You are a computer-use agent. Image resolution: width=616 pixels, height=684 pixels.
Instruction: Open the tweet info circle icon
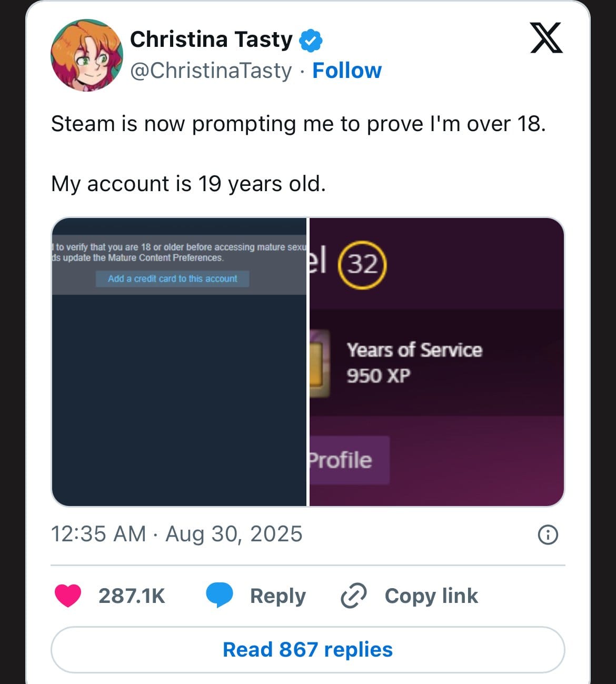(x=548, y=535)
